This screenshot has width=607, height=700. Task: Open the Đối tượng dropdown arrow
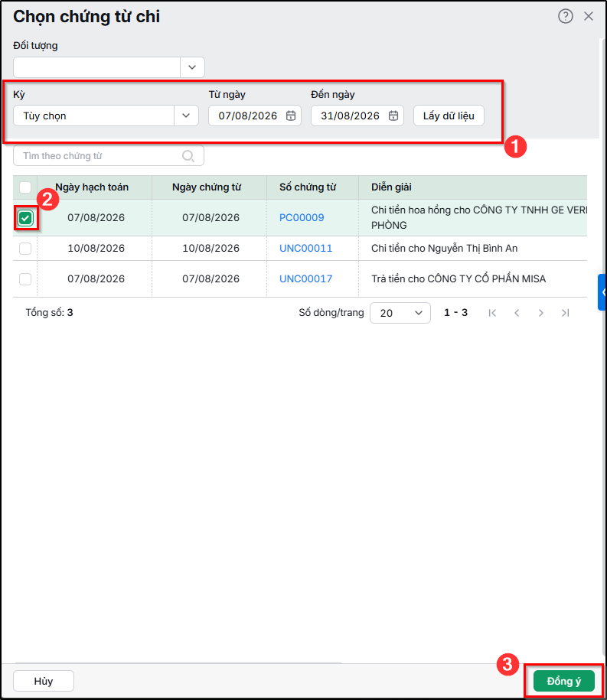click(192, 67)
